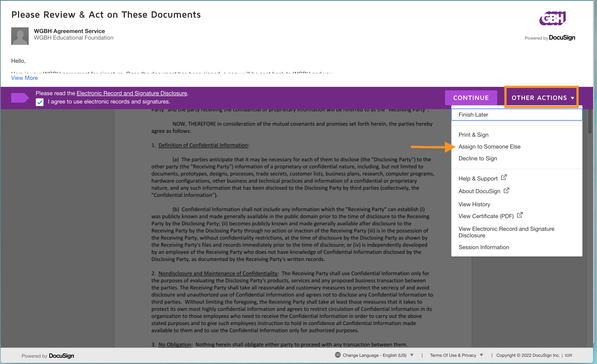Viewport: 597px width, 364px height.
Task: Select Session Information
Action: pos(484,247)
